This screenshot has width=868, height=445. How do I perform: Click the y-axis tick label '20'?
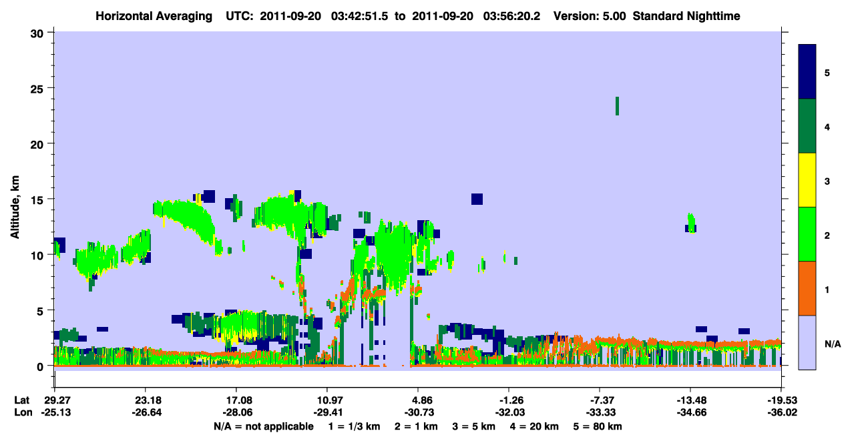[39, 143]
